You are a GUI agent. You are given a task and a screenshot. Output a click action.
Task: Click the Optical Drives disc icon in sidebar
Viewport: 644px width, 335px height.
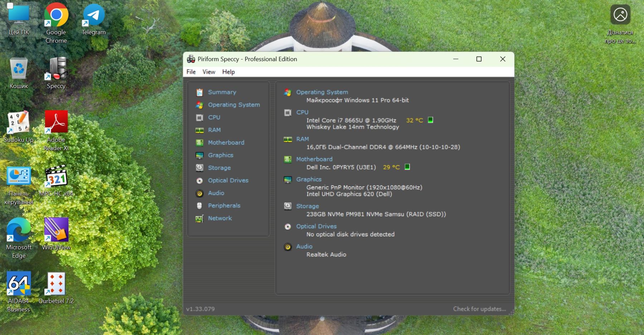pos(199,181)
